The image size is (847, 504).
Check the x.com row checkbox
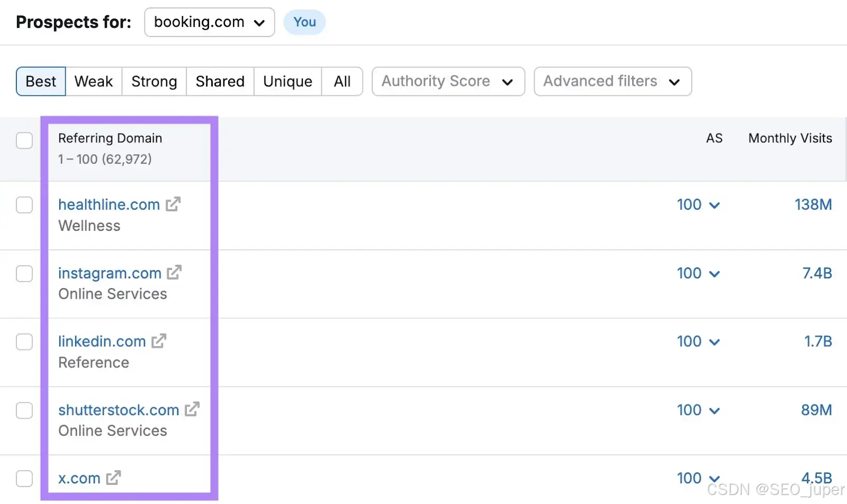(x=24, y=479)
